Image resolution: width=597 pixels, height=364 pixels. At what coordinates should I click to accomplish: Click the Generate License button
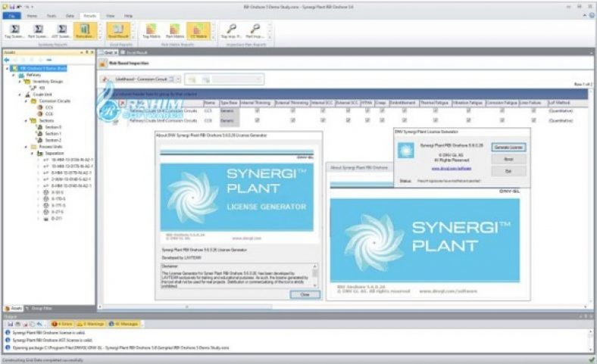[508, 148]
